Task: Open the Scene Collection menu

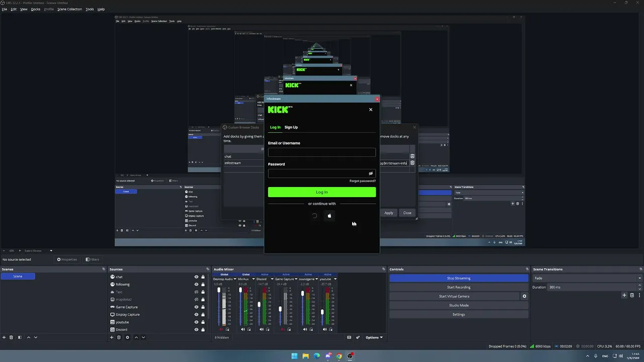Action: coord(69,9)
